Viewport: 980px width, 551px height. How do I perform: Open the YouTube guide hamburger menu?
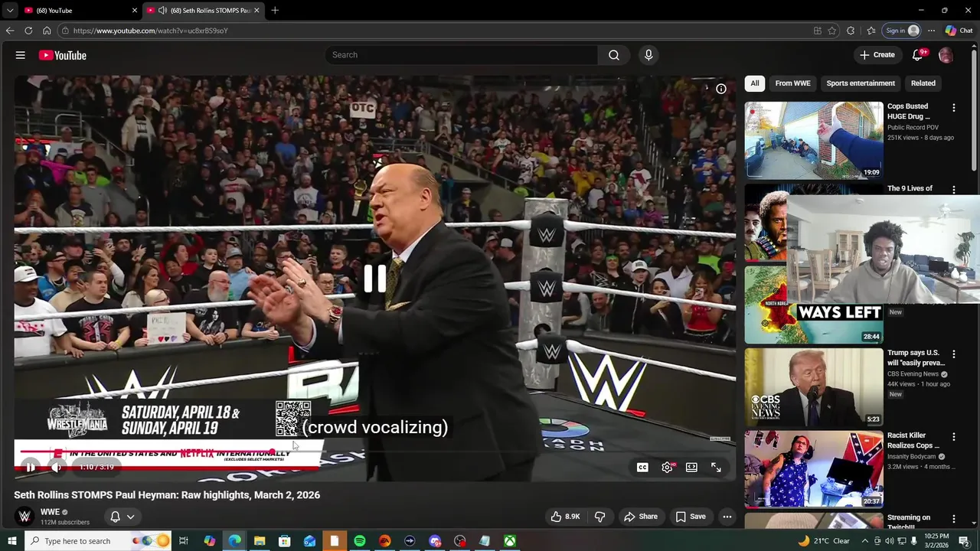21,55
